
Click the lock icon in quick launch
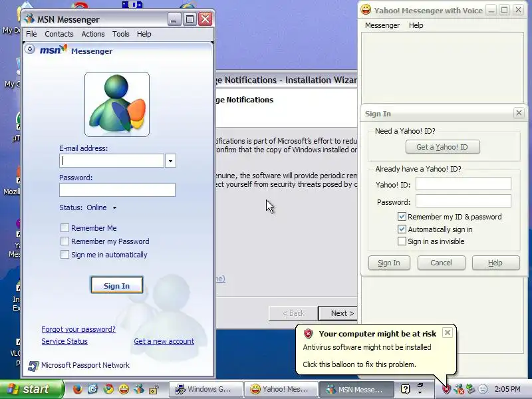coord(154,389)
